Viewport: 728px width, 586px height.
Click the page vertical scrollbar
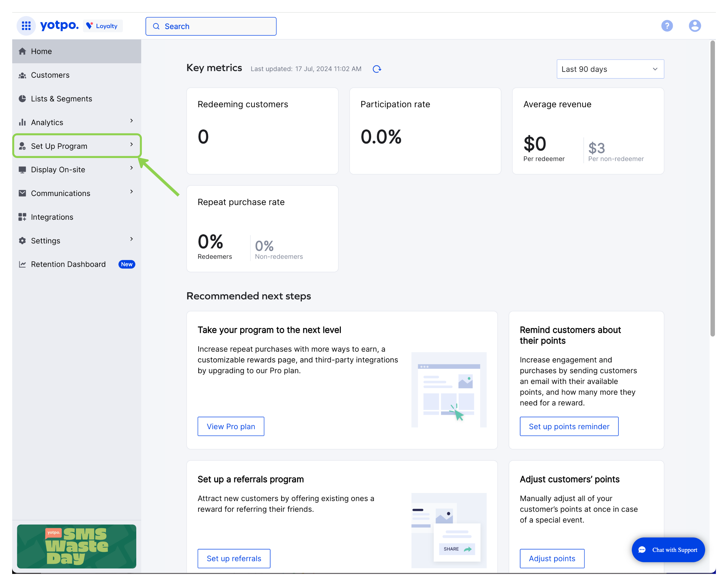[713, 189]
